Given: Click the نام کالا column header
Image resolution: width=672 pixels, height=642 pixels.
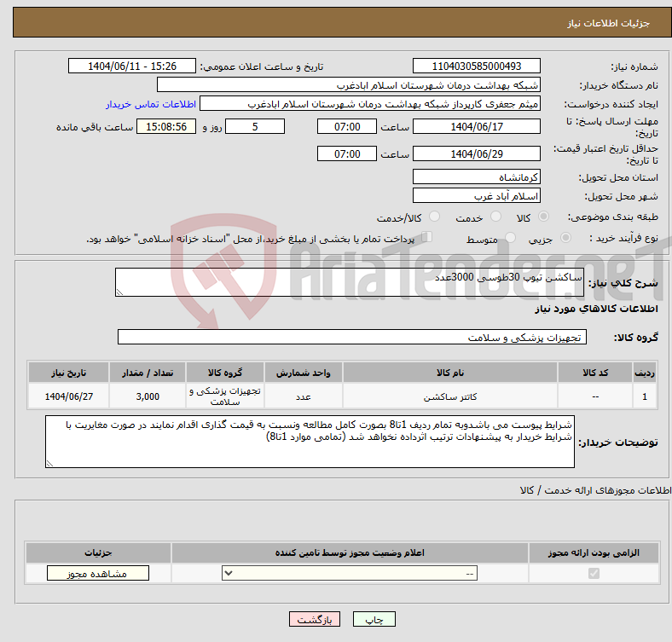Looking at the screenshot, I should click(x=450, y=373).
